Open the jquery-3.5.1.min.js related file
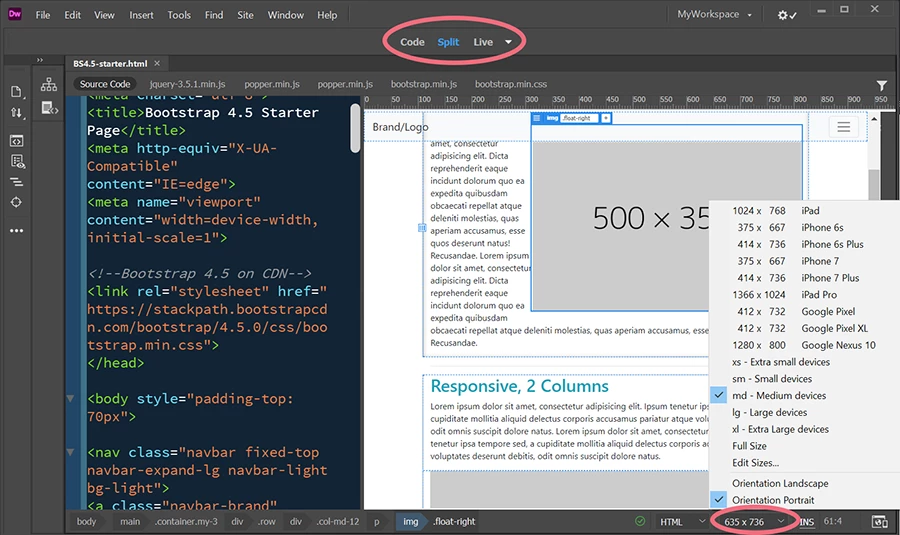 click(x=187, y=84)
